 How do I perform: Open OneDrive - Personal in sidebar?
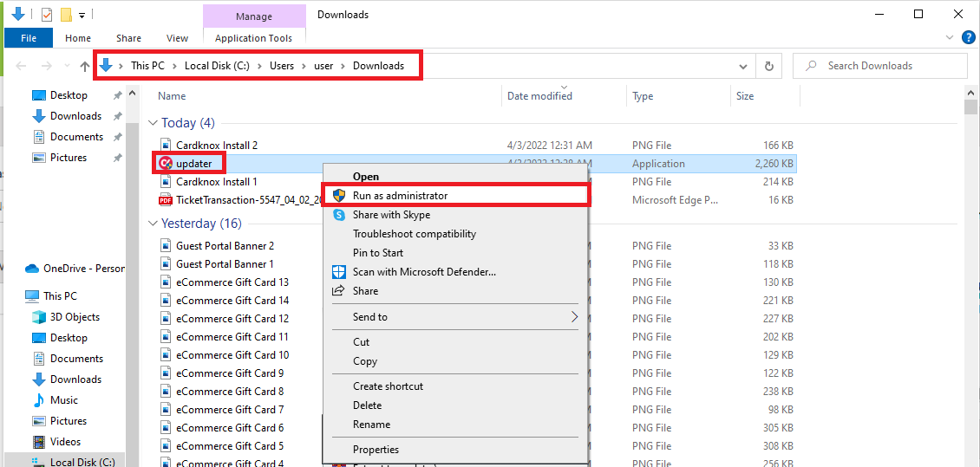click(x=75, y=269)
